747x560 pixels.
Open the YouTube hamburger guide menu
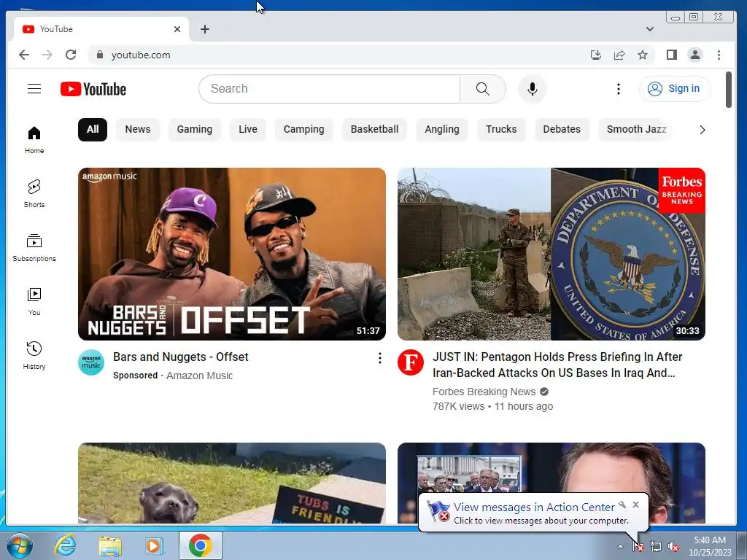click(34, 88)
